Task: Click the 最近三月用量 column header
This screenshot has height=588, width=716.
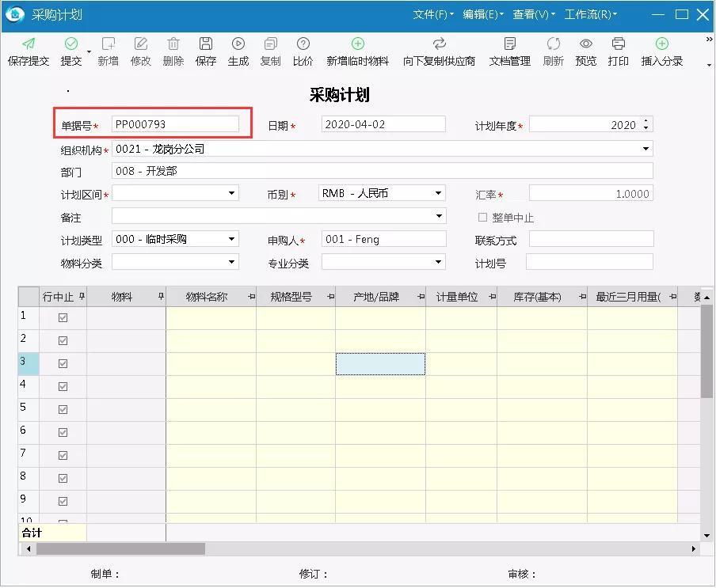Action: click(x=632, y=297)
